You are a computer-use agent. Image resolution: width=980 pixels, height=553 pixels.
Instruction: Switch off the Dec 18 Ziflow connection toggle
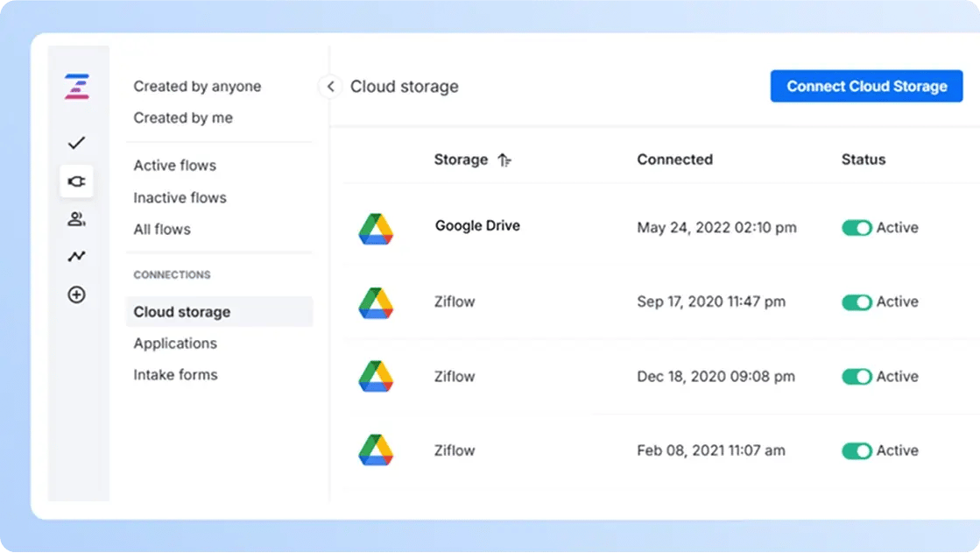(857, 376)
